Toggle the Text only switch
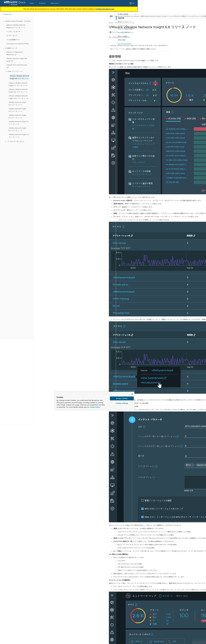This screenshot has height=644, width=206. click(110, 32)
